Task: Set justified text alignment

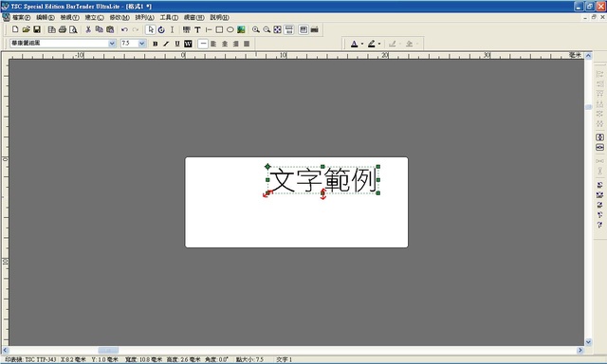Action: click(x=247, y=44)
